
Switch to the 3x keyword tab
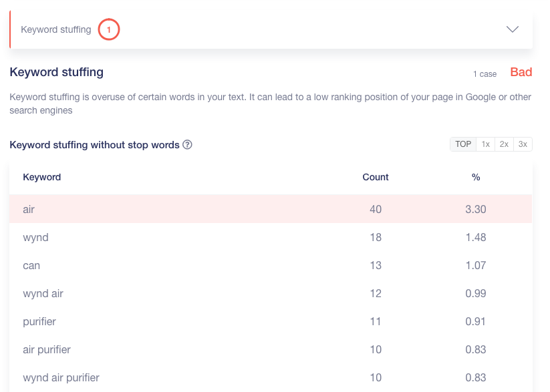523,144
